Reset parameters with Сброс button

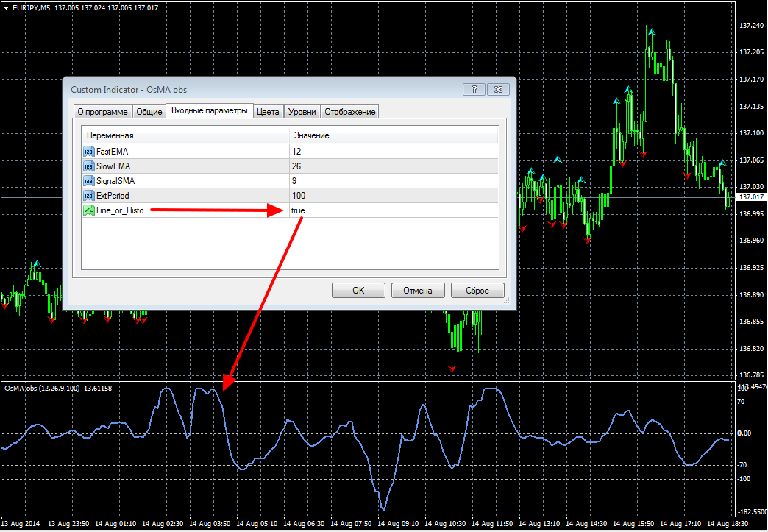(477, 290)
